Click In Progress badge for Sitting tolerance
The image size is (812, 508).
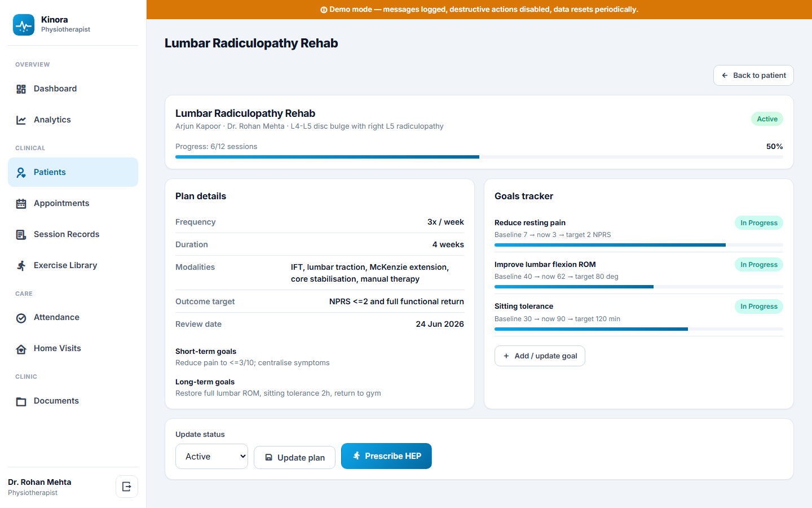(x=758, y=306)
